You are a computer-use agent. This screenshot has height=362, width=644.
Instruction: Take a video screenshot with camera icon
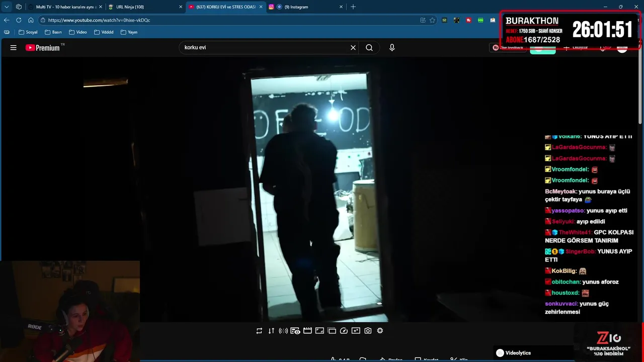(368, 331)
